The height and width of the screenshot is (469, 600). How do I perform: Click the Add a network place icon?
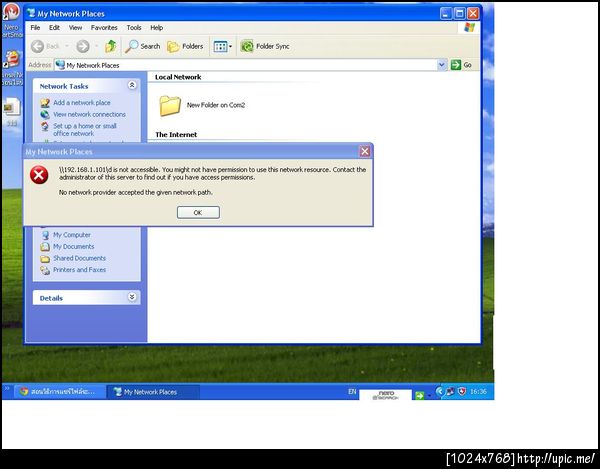[45, 103]
